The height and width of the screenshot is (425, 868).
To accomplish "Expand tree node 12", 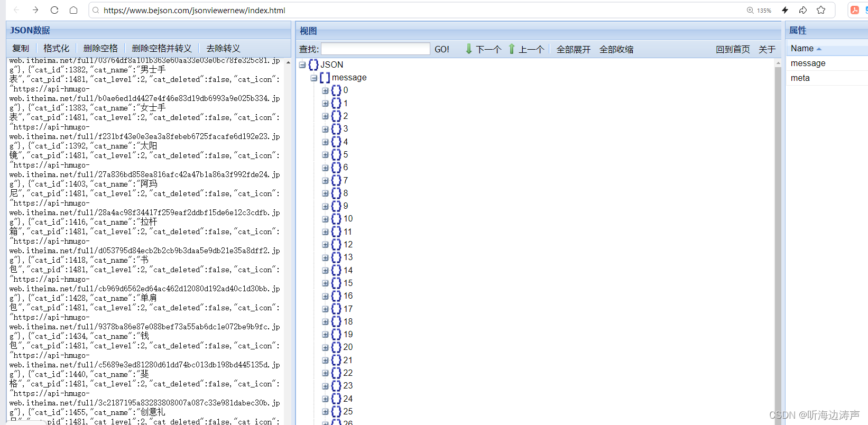I will [325, 245].
